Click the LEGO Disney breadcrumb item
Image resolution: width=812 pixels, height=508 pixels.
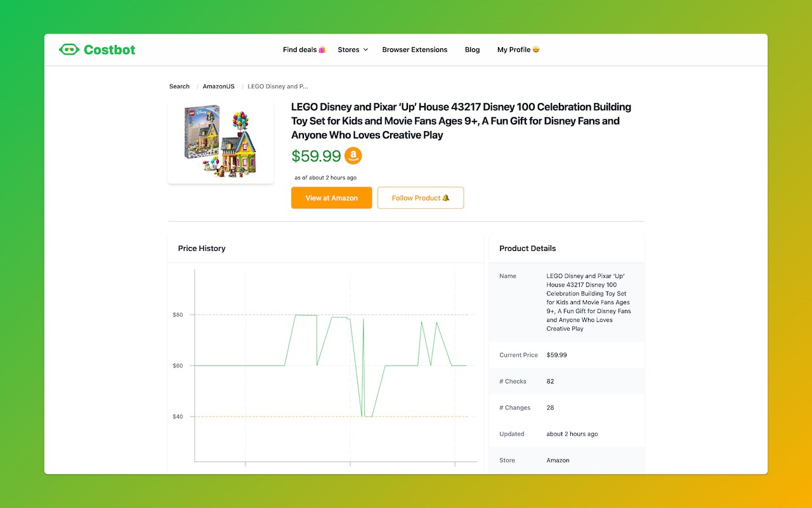click(278, 86)
